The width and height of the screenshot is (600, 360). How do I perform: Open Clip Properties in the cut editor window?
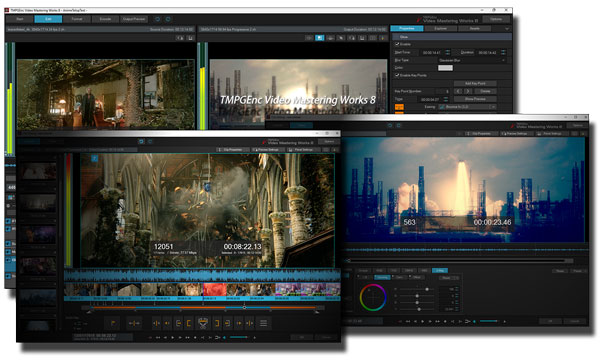pos(233,150)
